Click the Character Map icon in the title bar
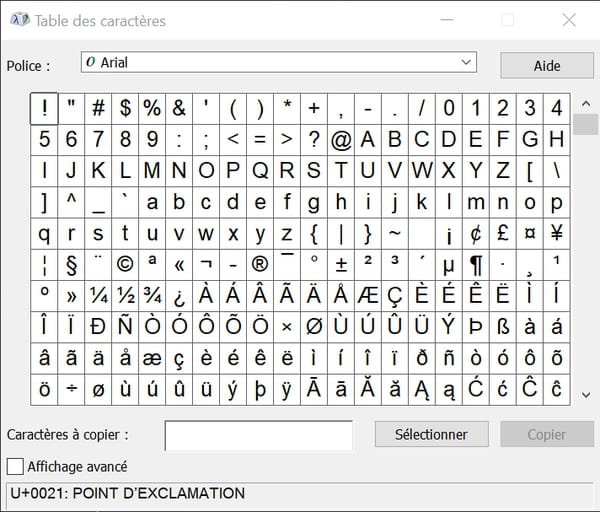 pos(20,19)
